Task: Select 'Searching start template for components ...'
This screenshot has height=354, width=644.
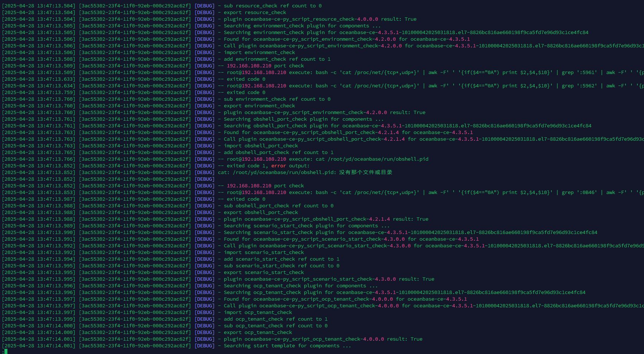Action: click(x=288, y=346)
